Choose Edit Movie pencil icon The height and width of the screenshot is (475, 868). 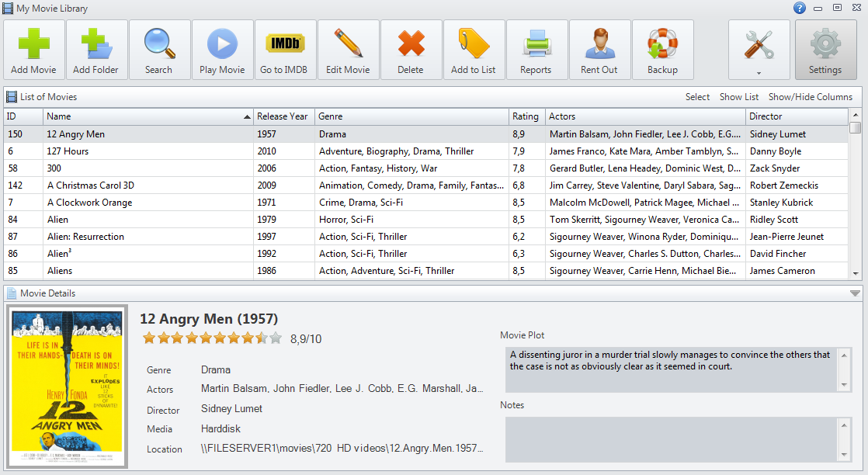(348, 43)
